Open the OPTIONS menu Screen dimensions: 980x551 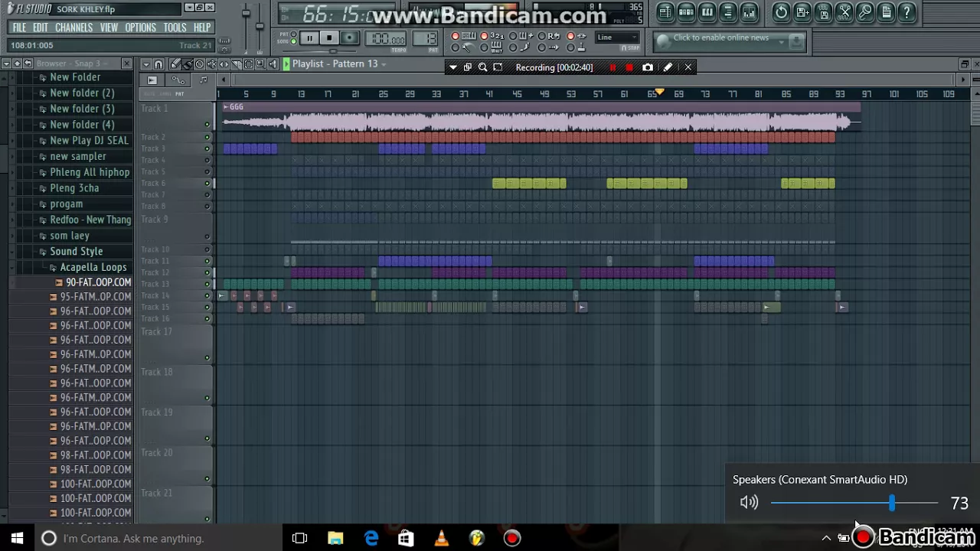[x=140, y=28]
